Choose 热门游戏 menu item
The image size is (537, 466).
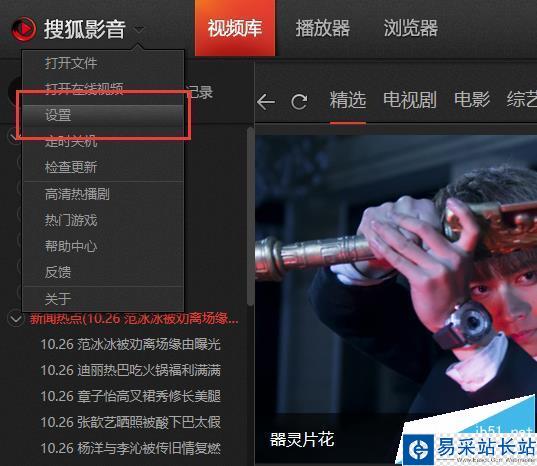103,220
